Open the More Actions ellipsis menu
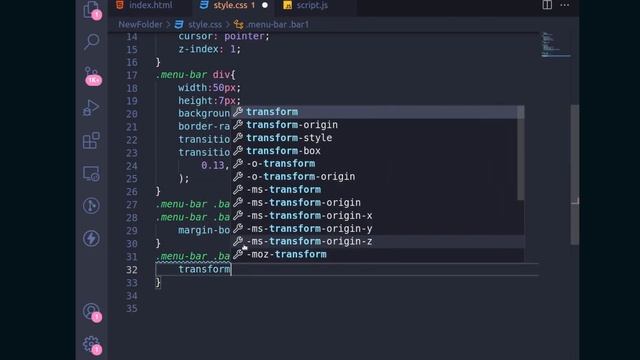The image size is (640, 360). [564, 5]
